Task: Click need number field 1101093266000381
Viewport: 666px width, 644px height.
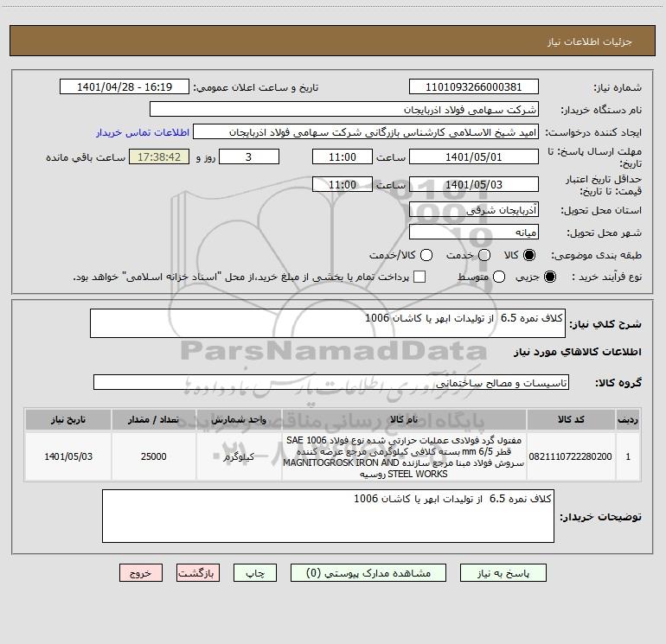Action: click(x=474, y=87)
